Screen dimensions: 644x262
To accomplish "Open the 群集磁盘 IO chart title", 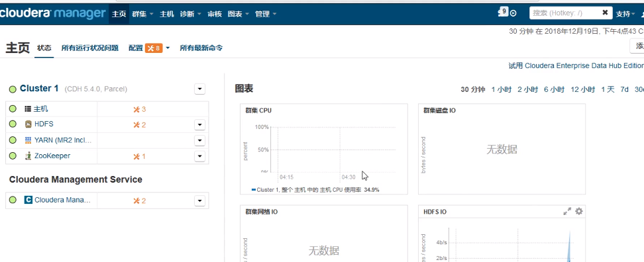I will tap(439, 110).
